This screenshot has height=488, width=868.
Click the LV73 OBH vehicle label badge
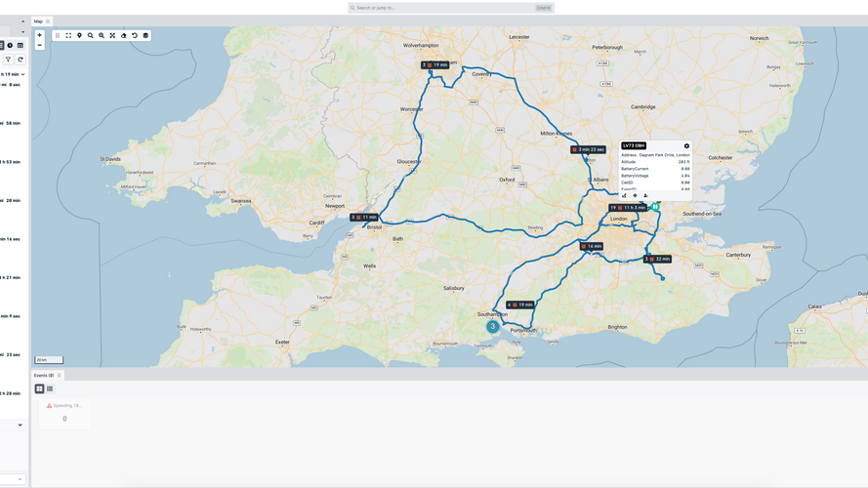click(x=634, y=146)
